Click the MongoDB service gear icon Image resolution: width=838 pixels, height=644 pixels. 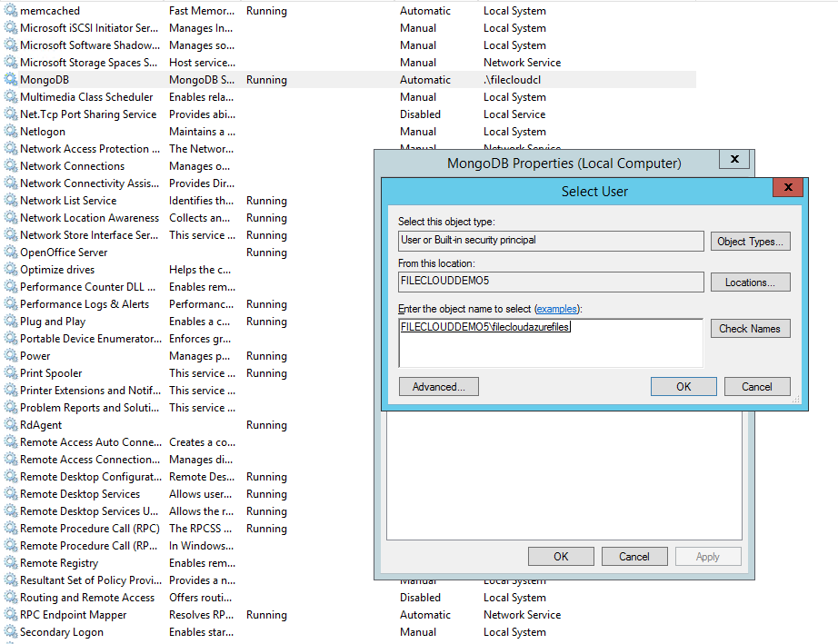tap(11, 79)
